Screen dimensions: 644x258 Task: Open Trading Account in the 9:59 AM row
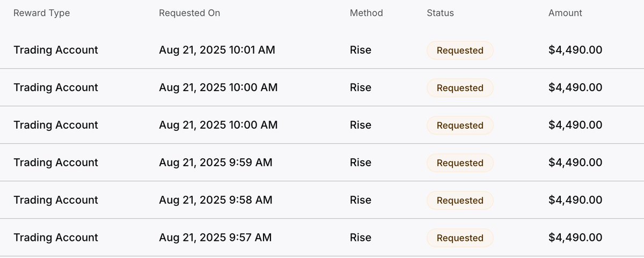coord(56,163)
